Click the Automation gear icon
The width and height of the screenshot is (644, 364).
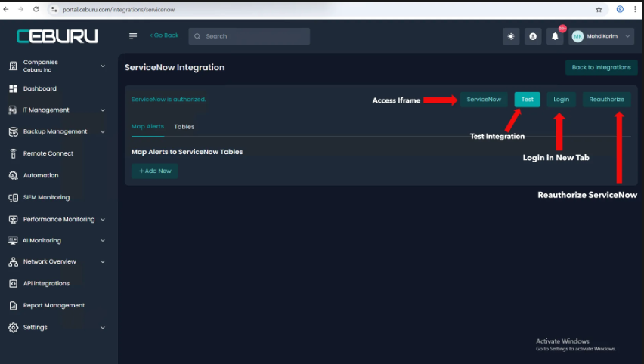click(13, 176)
